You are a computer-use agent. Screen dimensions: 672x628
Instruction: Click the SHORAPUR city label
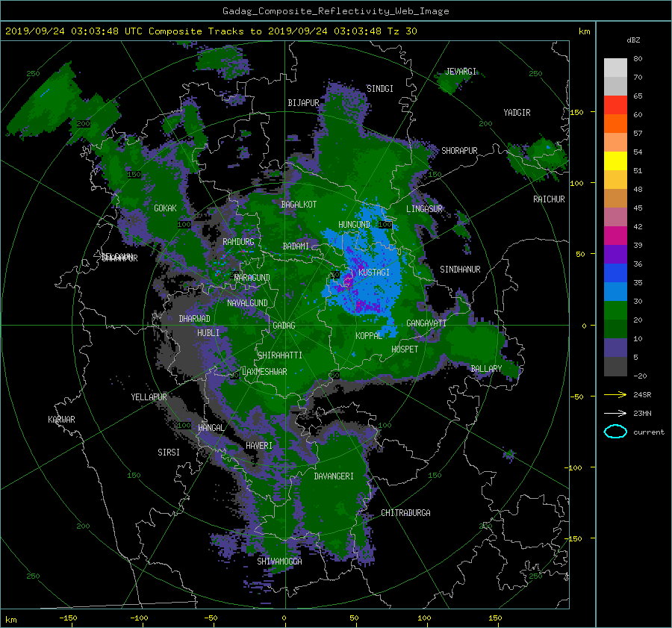coord(459,151)
